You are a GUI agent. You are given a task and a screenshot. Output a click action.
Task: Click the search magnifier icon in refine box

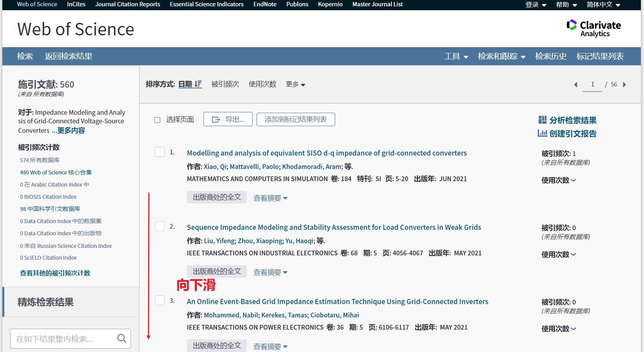pos(122,338)
